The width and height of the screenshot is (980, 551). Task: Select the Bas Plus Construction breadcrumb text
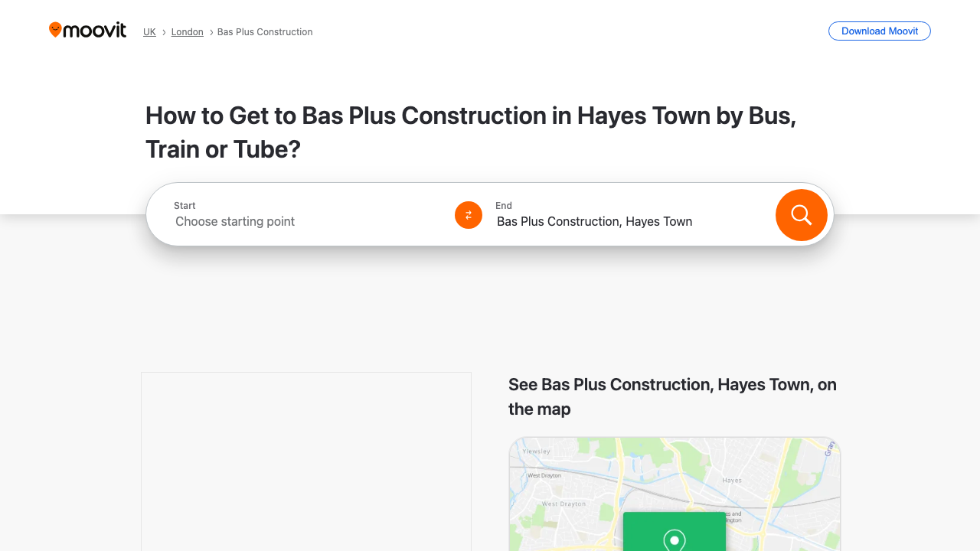click(265, 31)
